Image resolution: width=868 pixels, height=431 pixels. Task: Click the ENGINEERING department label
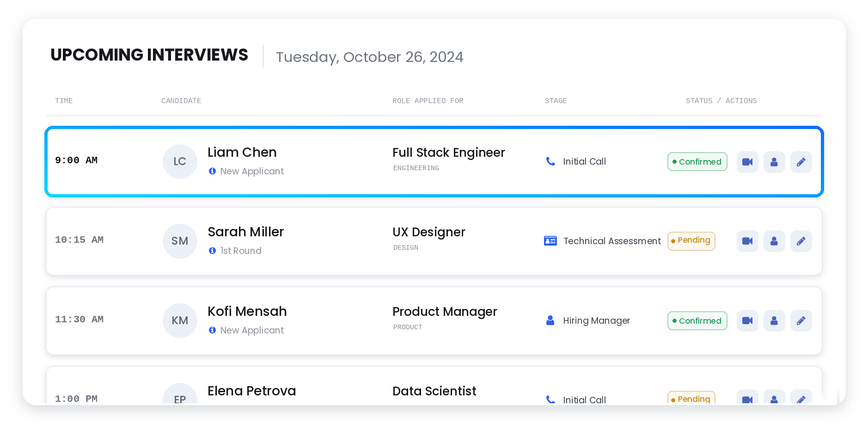point(416,168)
